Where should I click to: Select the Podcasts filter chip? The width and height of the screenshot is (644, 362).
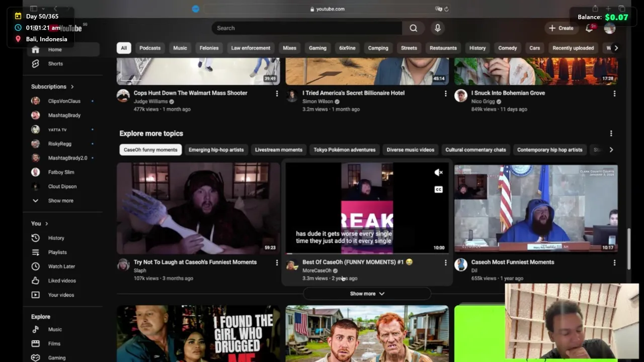[x=150, y=48]
